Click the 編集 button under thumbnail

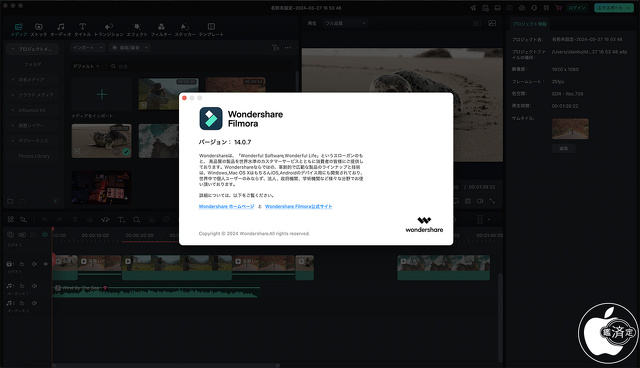point(564,149)
